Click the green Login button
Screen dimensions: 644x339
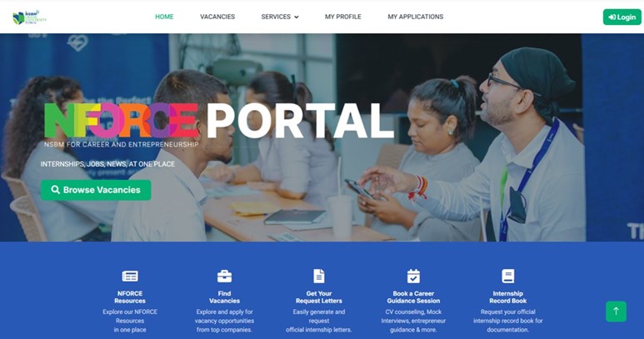pos(622,17)
